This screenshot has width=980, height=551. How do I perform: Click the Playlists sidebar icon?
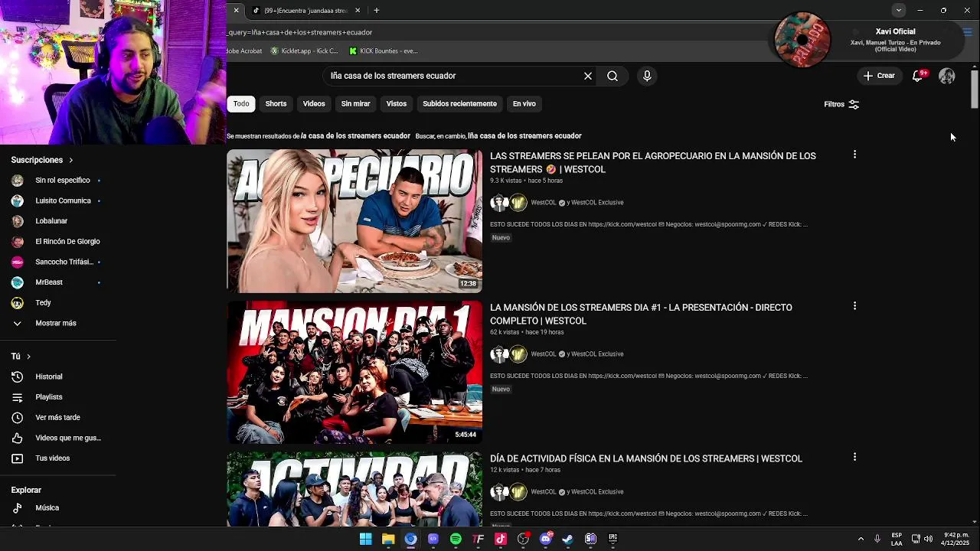tap(17, 397)
